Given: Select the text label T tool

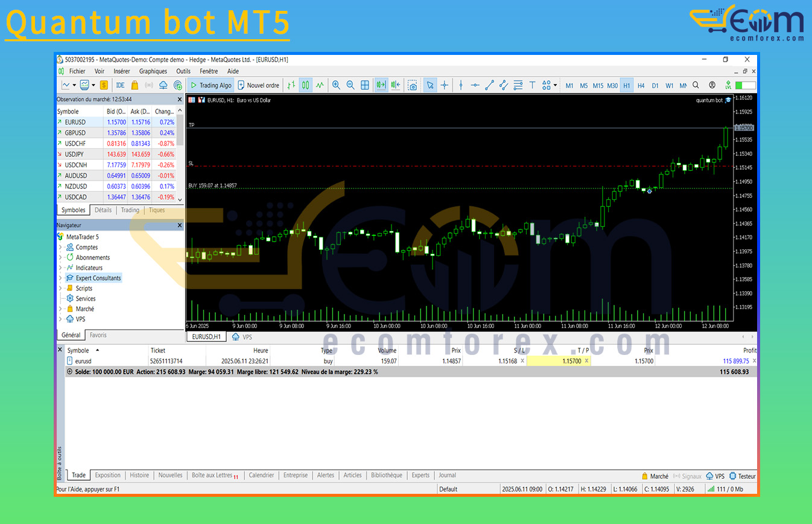Looking at the screenshot, I should (x=533, y=85).
